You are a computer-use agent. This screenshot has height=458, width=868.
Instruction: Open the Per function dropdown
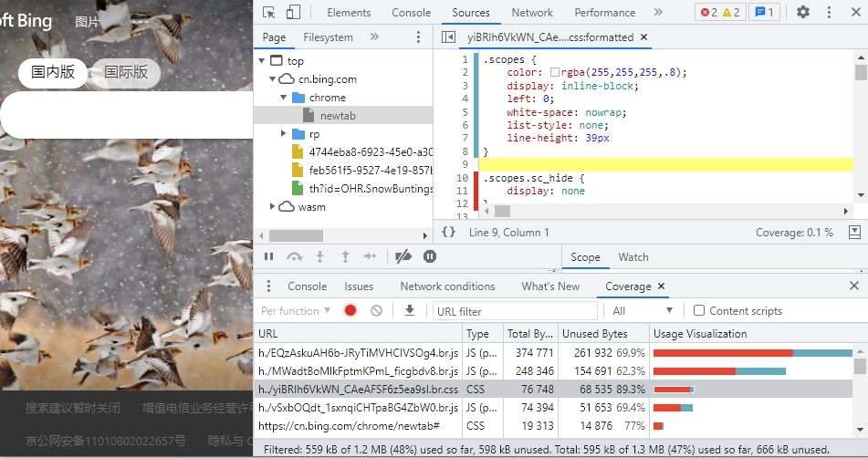(296, 310)
